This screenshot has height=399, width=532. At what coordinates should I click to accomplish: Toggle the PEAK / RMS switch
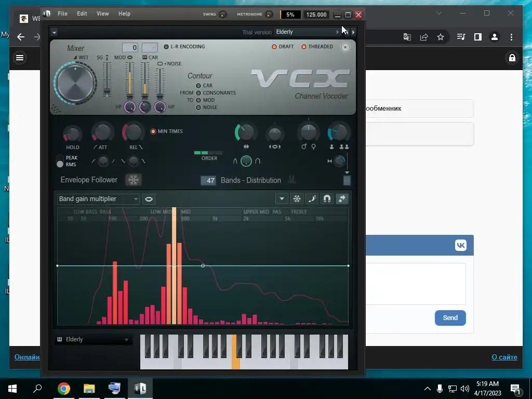coord(60,161)
